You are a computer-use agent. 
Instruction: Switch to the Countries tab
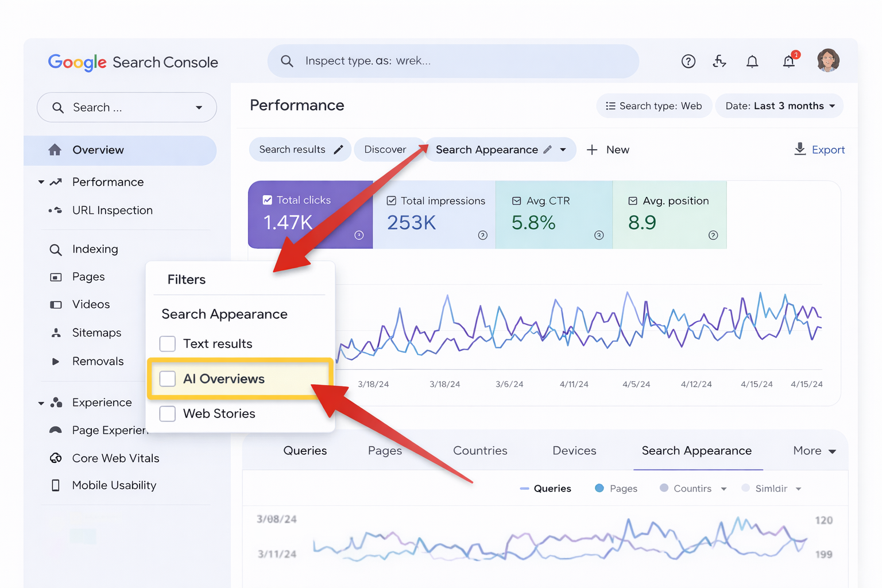480,451
